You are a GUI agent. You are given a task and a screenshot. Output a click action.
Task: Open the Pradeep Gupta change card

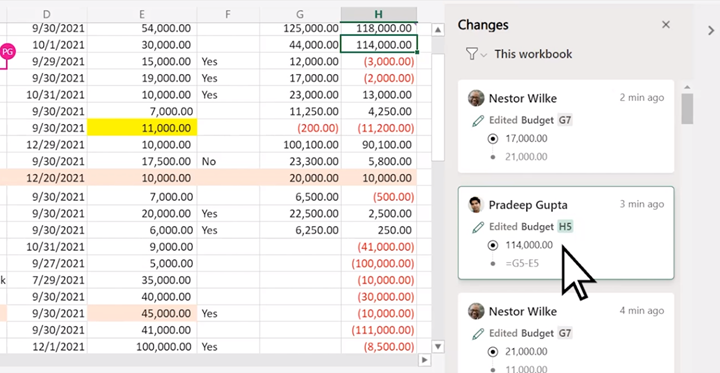tap(566, 233)
